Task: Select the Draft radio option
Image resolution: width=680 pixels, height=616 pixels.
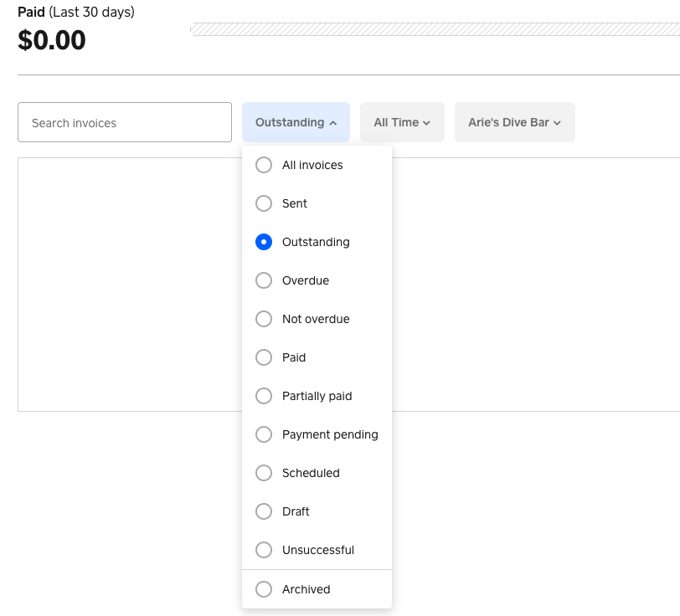Action: 264,511
